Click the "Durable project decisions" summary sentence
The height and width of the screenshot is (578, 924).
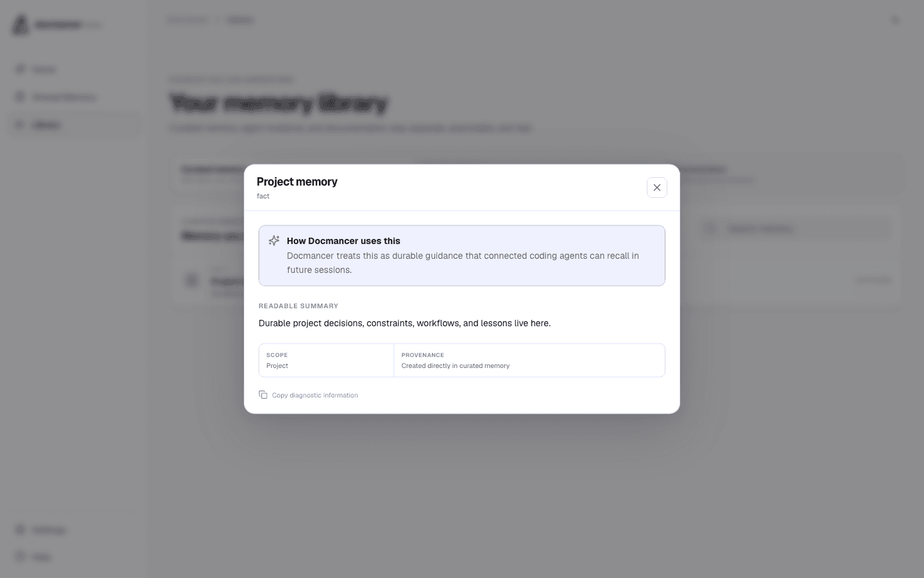(x=404, y=323)
